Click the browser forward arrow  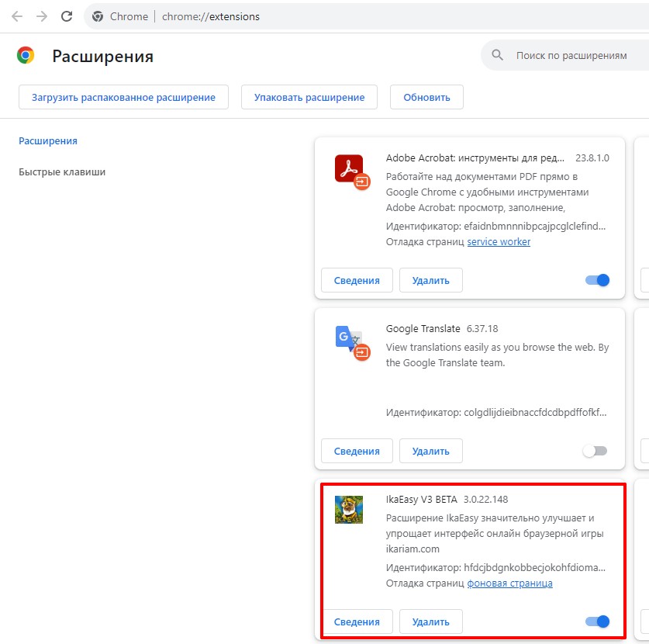coord(41,16)
